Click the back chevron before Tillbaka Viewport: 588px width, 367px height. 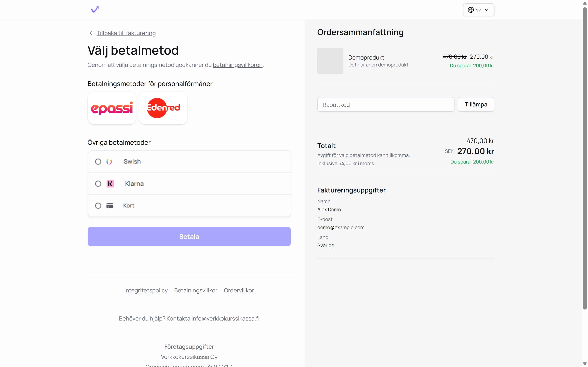pyautogui.click(x=91, y=33)
